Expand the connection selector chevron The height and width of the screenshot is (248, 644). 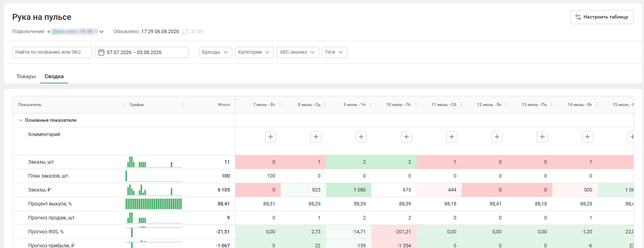[101, 32]
